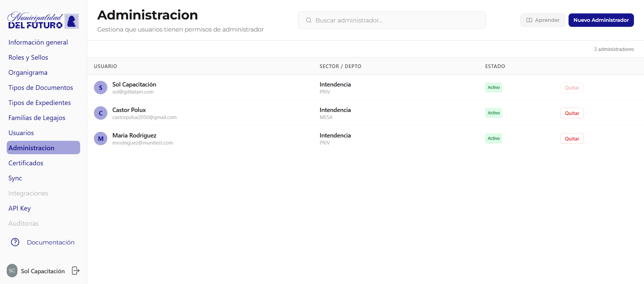Image resolution: width=644 pixels, height=284 pixels.
Task: Open the Aprender help button
Action: click(x=543, y=20)
